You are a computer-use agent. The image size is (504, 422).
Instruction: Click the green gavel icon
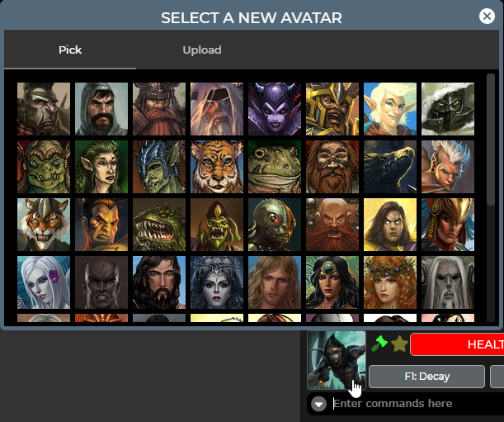coord(379,344)
